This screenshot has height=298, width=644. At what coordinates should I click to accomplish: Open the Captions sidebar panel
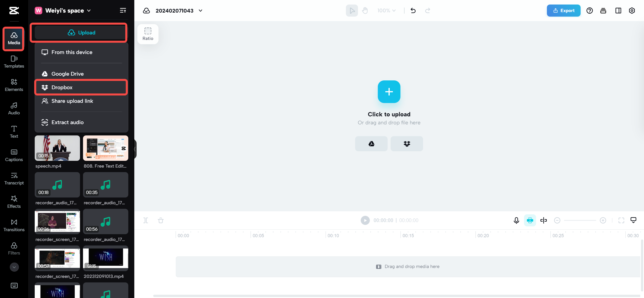click(14, 155)
